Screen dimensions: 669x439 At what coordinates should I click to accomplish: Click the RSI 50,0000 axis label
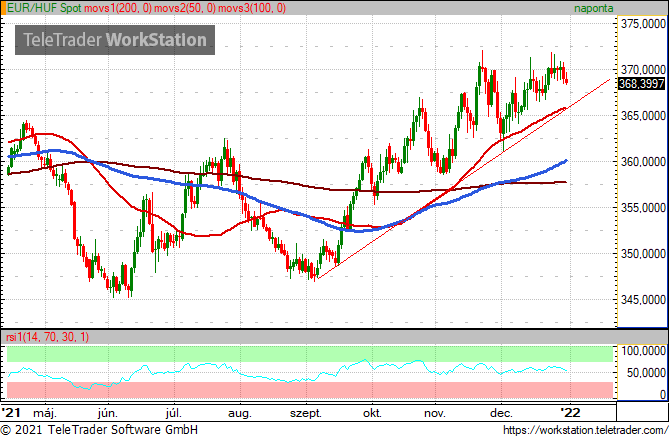coord(646,373)
